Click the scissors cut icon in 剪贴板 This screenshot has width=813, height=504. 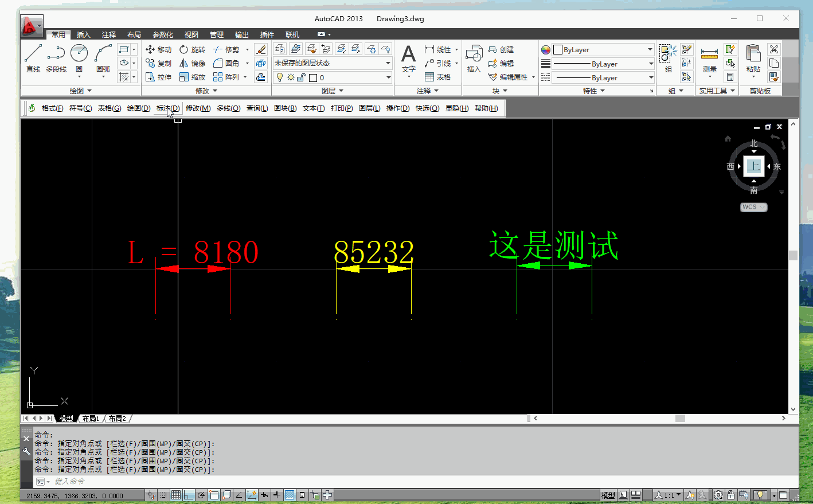pyautogui.click(x=774, y=49)
